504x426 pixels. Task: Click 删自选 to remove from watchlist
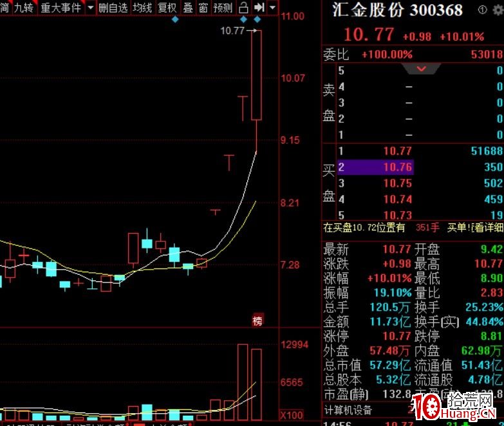click(113, 7)
